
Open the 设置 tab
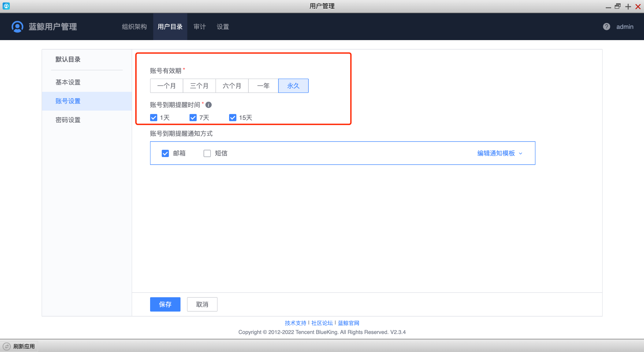click(x=222, y=27)
